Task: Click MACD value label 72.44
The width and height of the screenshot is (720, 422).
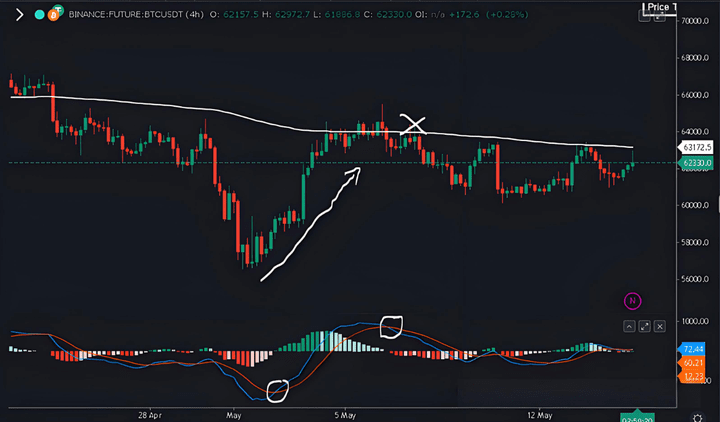Action: (692, 349)
